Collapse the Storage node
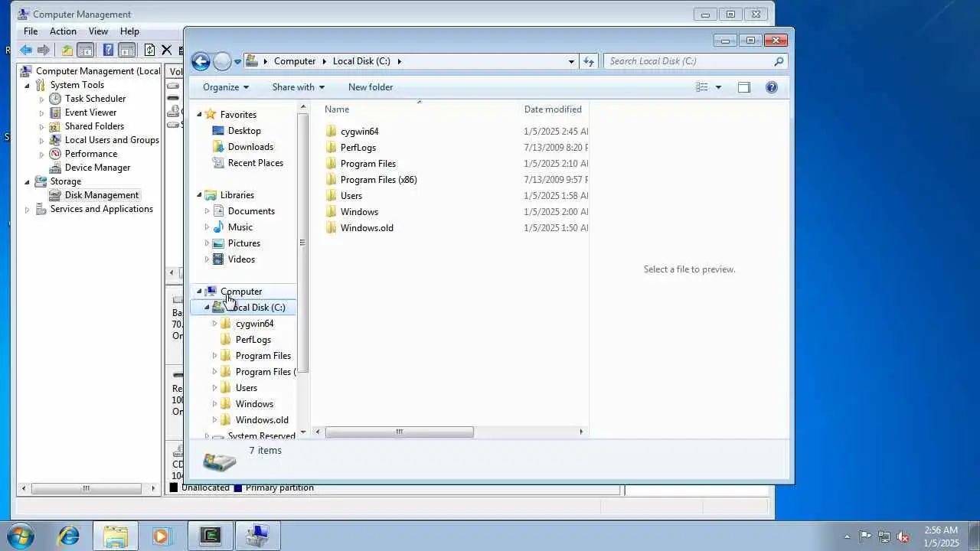Screen dimensions: 980x551 28,181
